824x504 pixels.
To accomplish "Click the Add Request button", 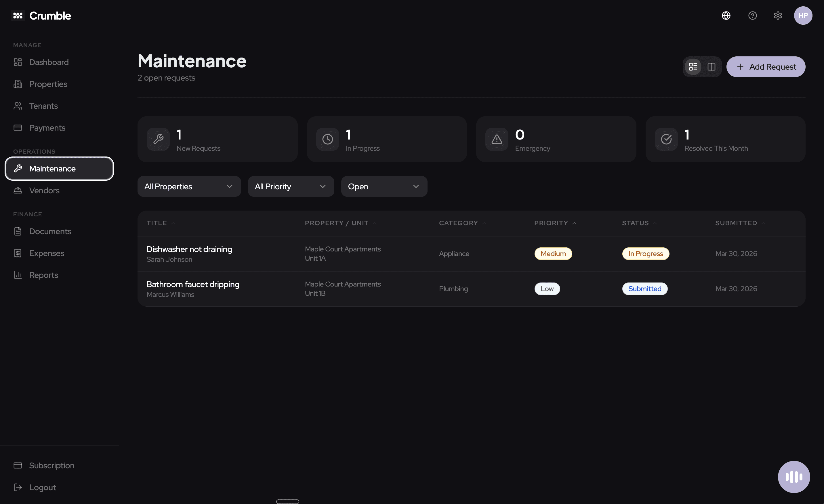I will [x=766, y=66].
